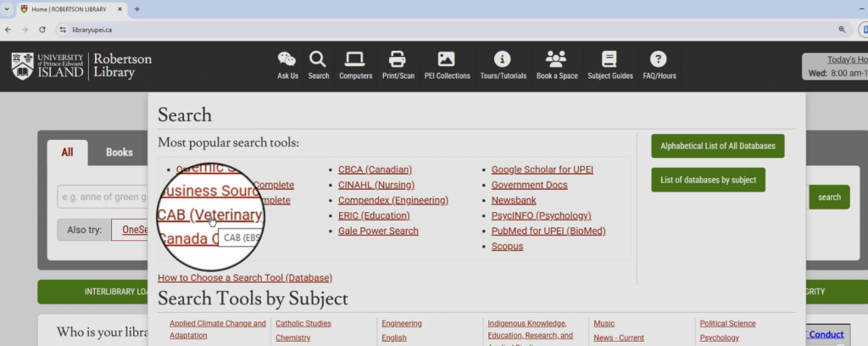Screen dimensions: 868x346
Task: Open a new browser tab
Action: pos(137,9)
